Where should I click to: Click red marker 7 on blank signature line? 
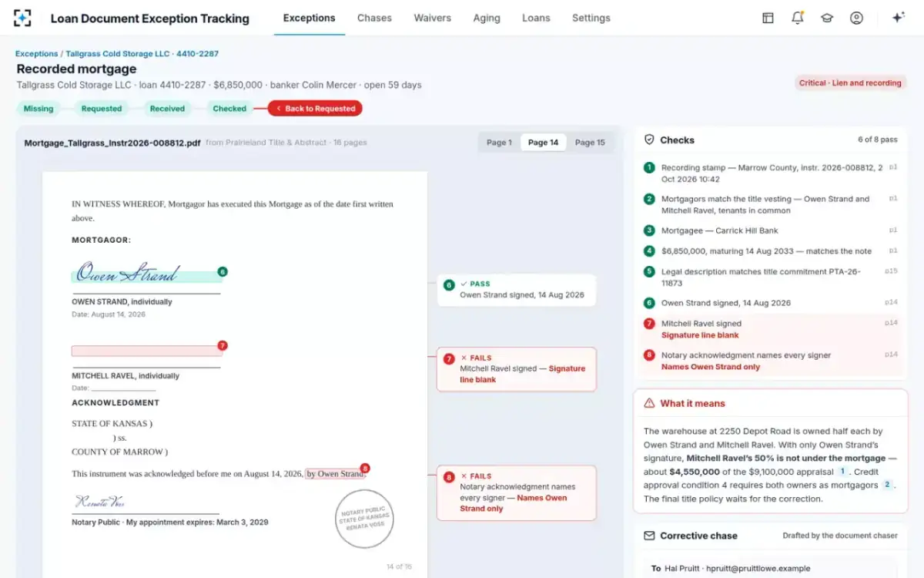(x=223, y=346)
